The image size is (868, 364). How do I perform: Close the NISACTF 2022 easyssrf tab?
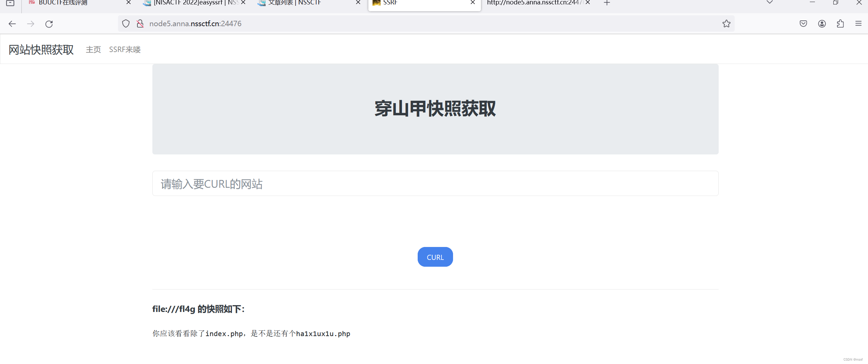pos(243,3)
